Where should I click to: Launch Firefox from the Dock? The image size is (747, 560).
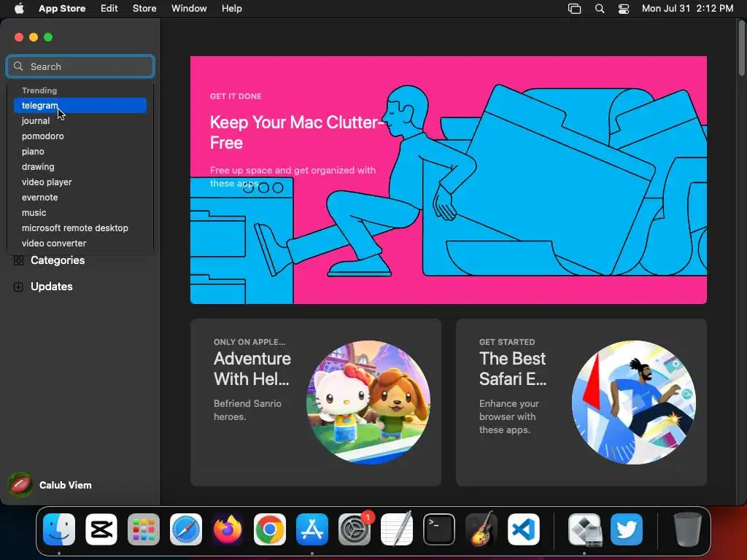point(228,529)
